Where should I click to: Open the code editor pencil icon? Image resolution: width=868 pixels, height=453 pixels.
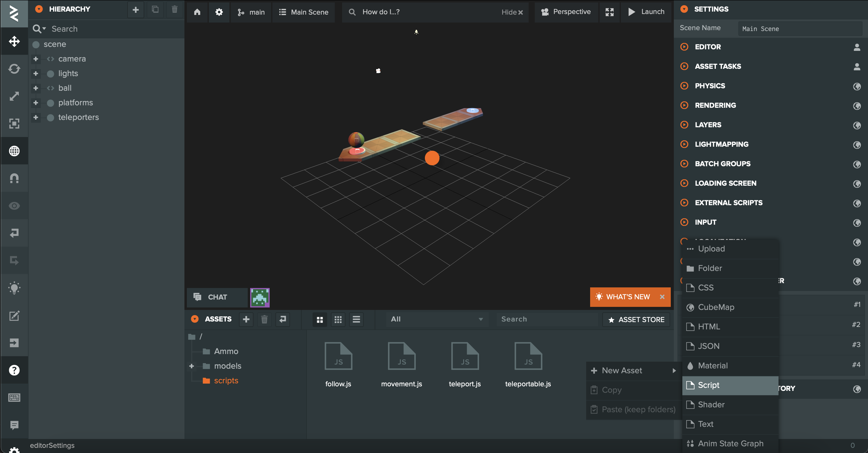[x=14, y=315]
